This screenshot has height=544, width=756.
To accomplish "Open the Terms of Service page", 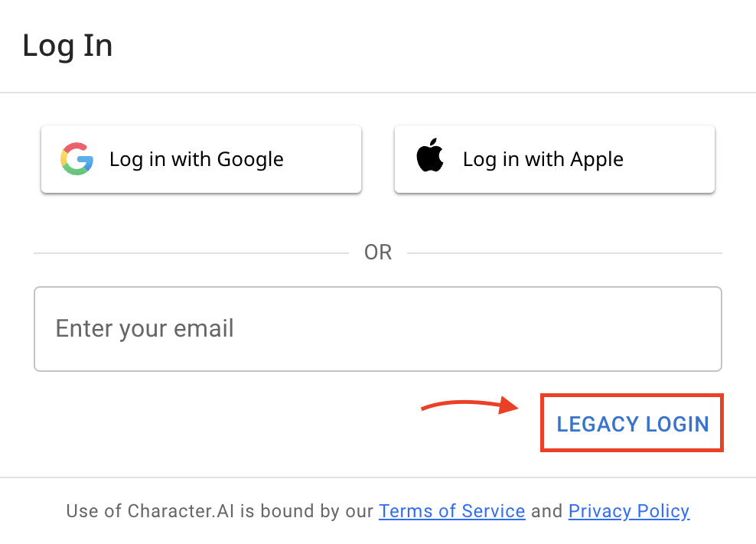I will tap(451, 511).
